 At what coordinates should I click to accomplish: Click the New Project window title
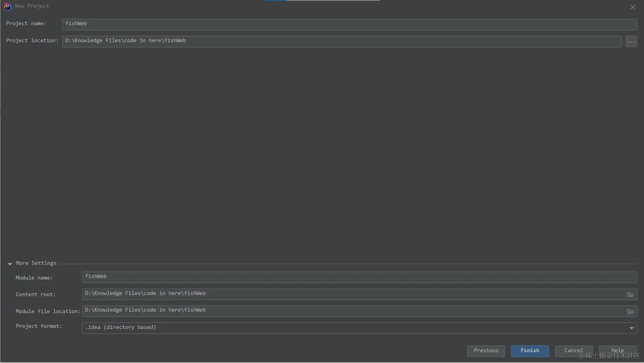pos(32,6)
